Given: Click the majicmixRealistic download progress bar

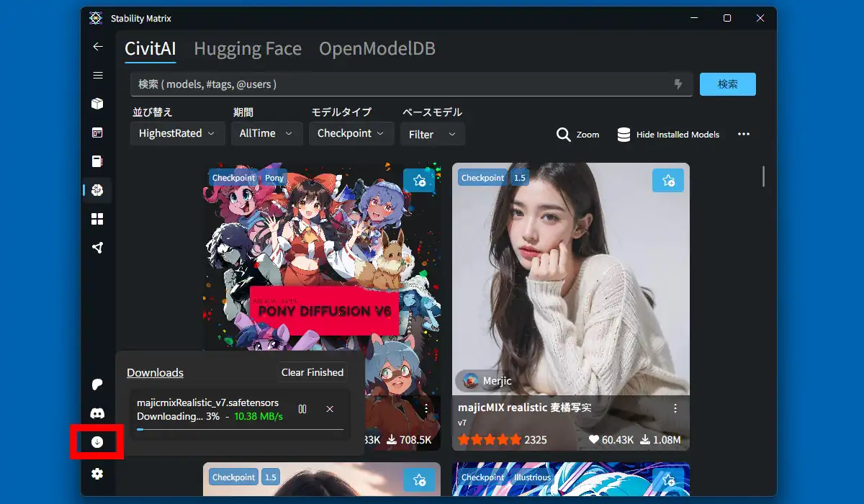Looking at the screenshot, I should (240, 429).
